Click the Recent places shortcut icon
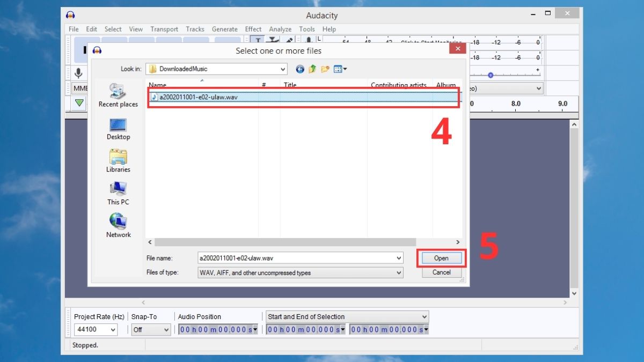Viewport: 644px width, 362px height. pyautogui.click(x=118, y=91)
